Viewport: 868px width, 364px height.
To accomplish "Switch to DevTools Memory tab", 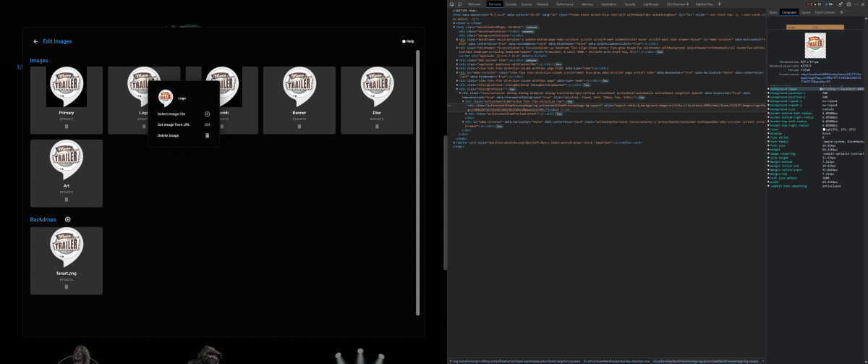I will (x=587, y=4).
